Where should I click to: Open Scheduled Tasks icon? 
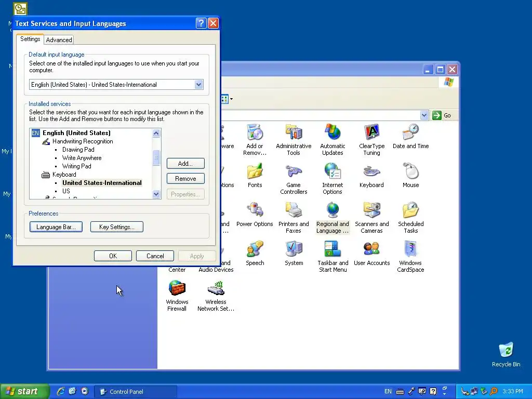coord(410,218)
